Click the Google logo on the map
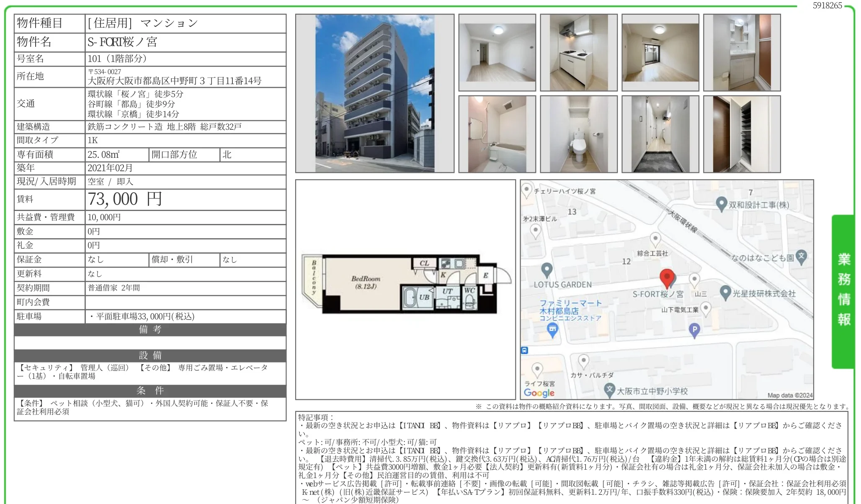 (x=539, y=393)
